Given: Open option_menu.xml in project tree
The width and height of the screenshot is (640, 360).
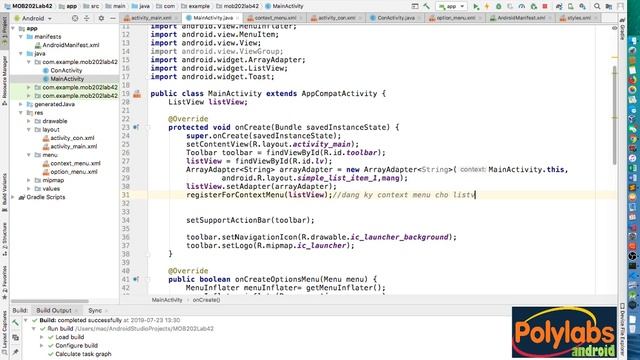Looking at the screenshot, I should click(74, 172).
